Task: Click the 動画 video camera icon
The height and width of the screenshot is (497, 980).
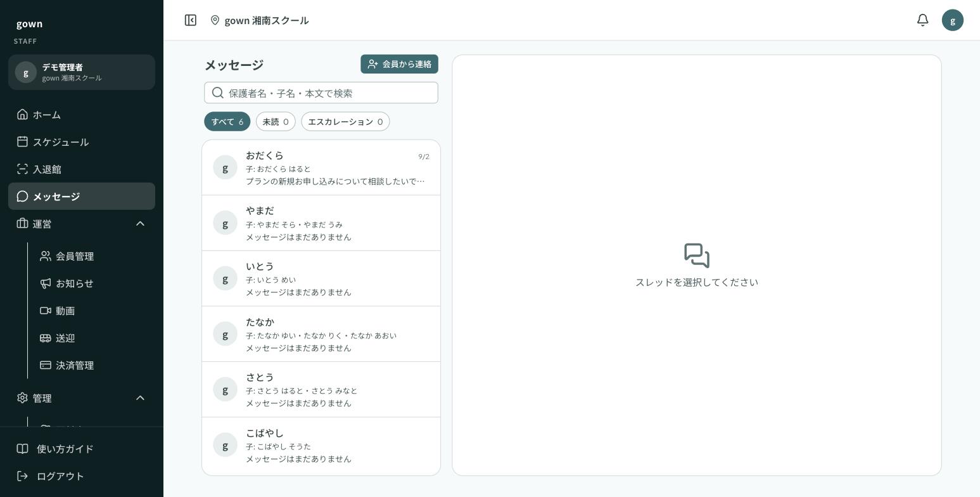Action: 46,311
